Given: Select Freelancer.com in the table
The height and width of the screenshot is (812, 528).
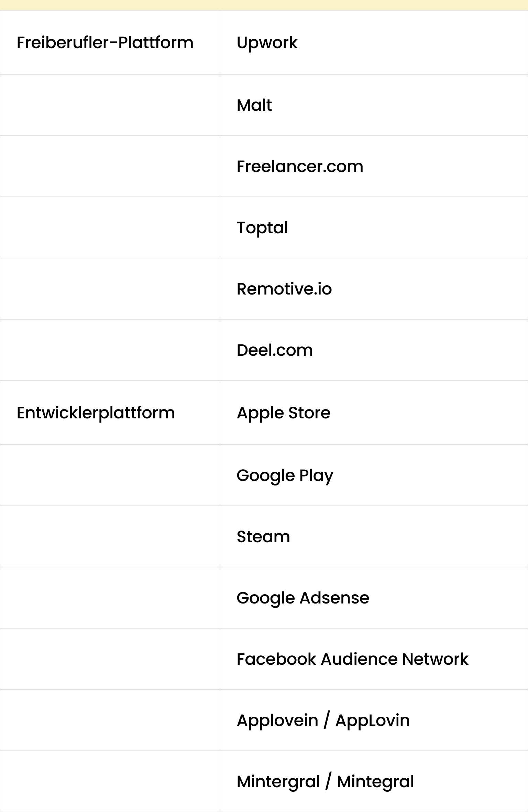Looking at the screenshot, I should point(300,166).
